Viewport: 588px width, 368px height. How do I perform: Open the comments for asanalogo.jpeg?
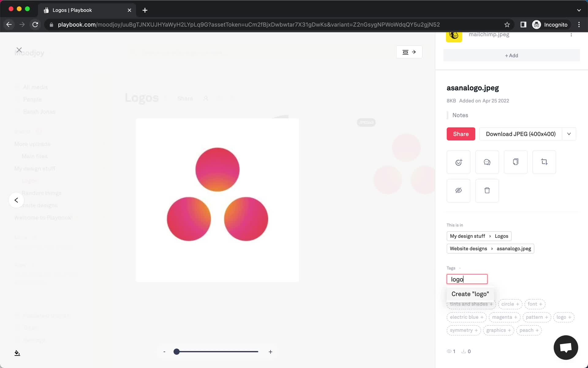[487, 162]
